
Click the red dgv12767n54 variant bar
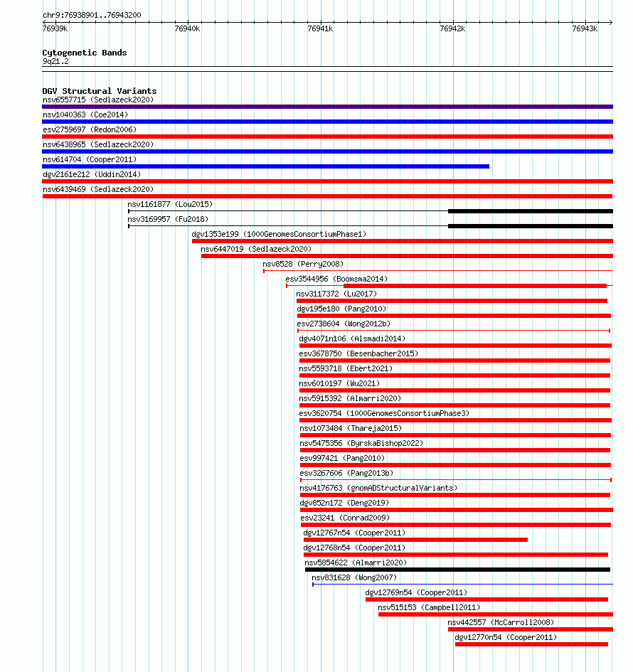(x=415, y=540)
